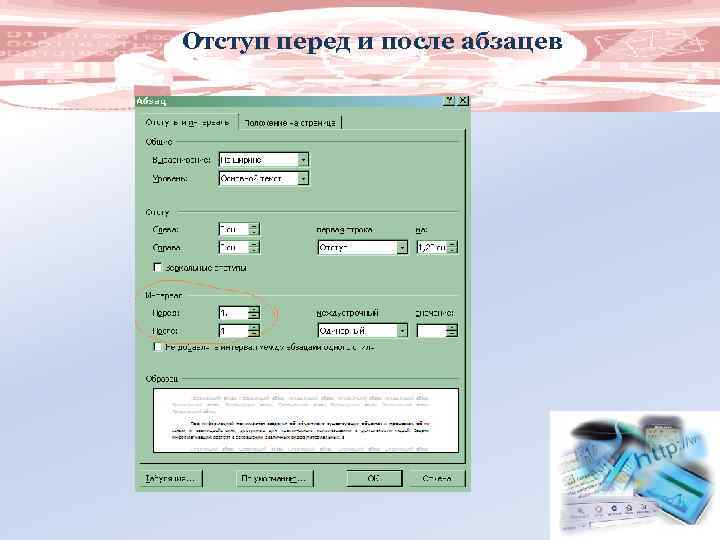
Task: Click the Табуляция button
Action: pyautogui.click(x=170, y=478)
